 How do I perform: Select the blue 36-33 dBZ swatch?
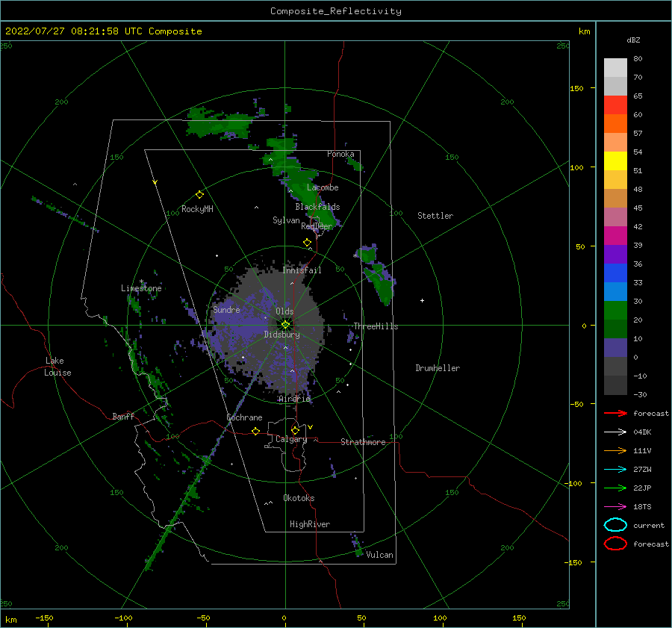click(615, 273)
